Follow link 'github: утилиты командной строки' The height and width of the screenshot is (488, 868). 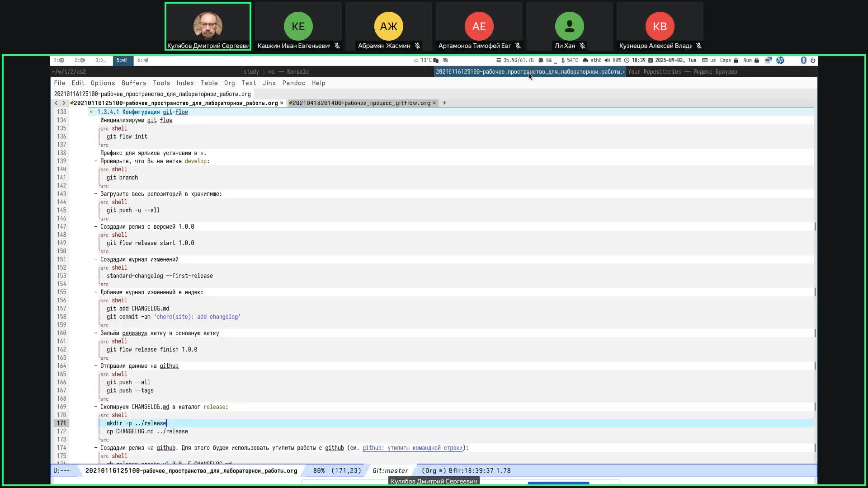click(412, 448)
